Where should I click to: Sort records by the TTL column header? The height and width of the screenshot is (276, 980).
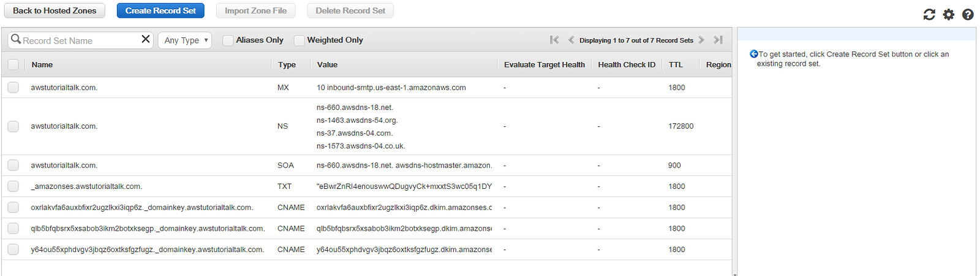[x=676, y=64]
